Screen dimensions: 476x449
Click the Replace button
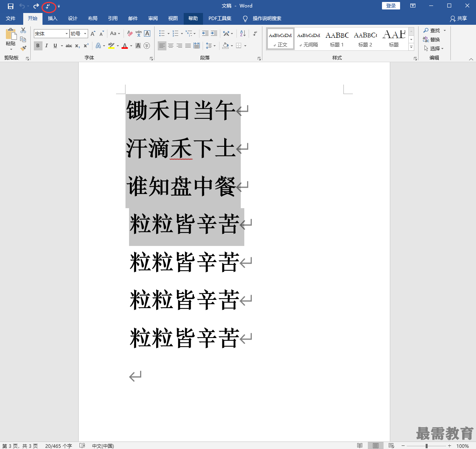(432, 39)
